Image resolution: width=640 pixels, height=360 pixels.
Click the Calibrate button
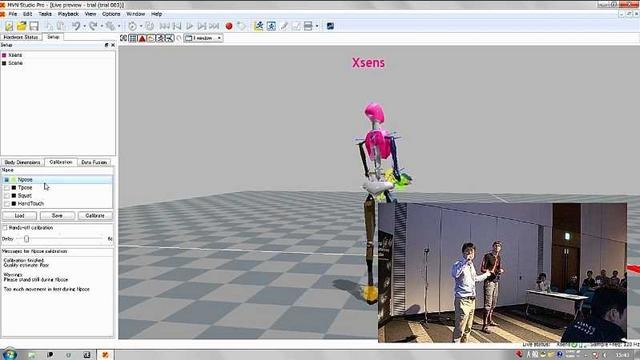click(95, 216)
